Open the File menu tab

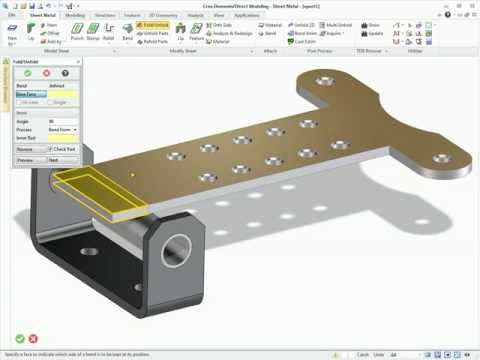coord(12,15)
